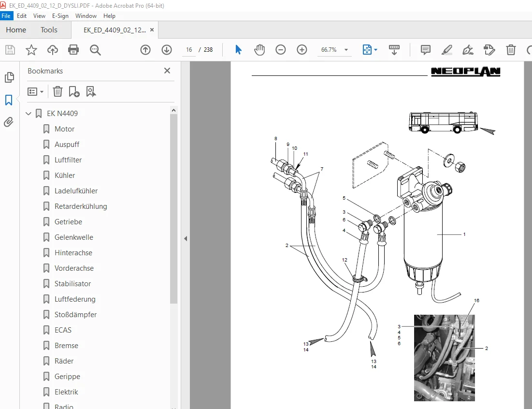
Task: Zoom out with minus icon
Action: [281, 50]
